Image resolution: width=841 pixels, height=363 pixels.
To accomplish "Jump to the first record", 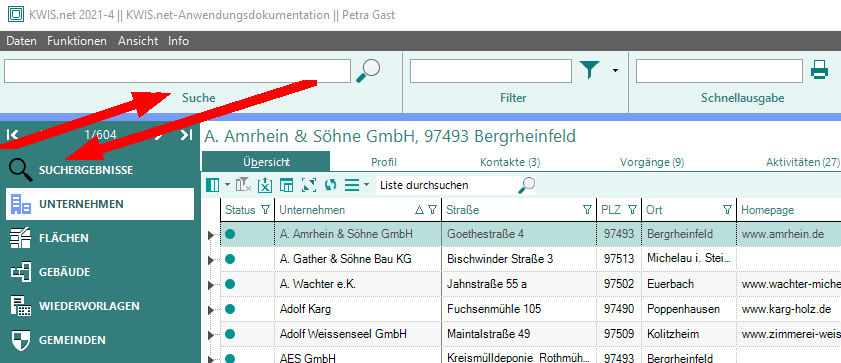I will pos(13,135).
